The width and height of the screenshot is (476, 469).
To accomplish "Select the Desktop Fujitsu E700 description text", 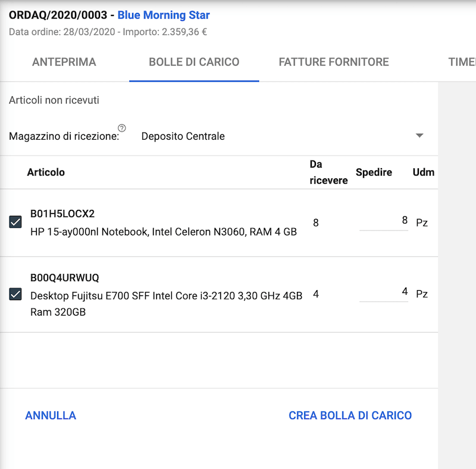I will [x=166, y=295].
